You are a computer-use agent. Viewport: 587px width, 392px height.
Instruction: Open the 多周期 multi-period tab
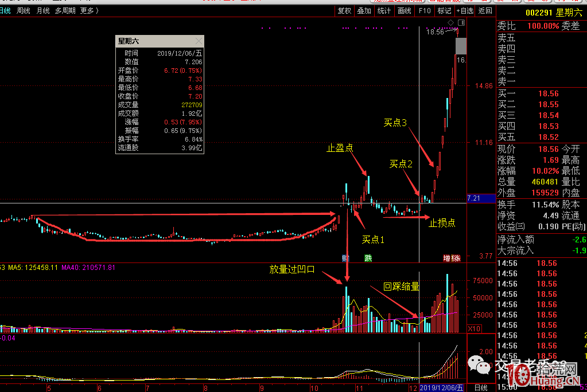click(x=65, y=11)
